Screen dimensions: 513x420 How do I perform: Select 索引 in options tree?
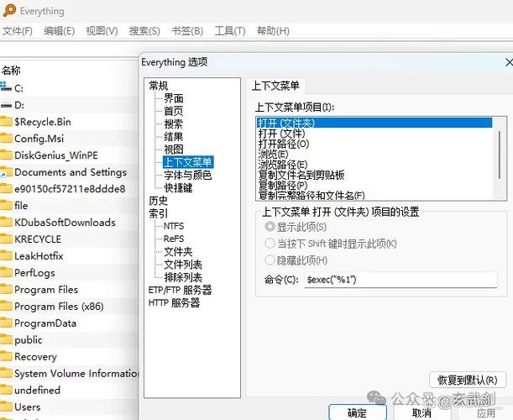[x=159, y=213]
